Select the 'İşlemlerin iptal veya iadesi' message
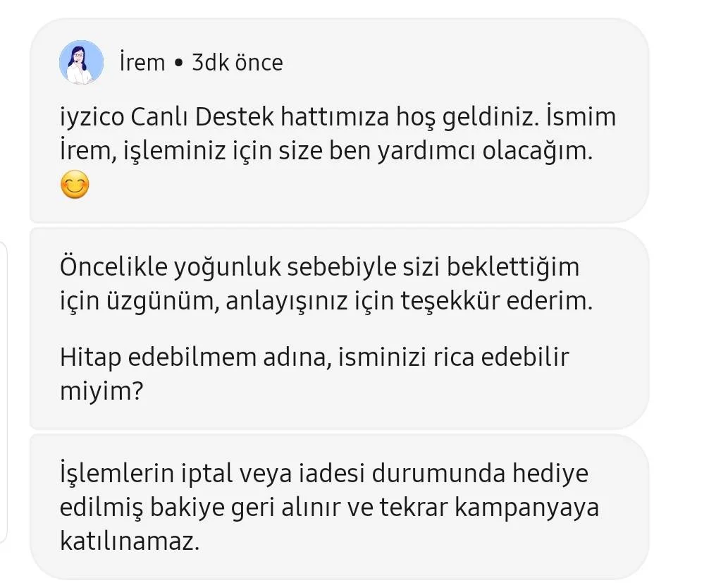The width and height of the screenshot is (728, 583). click(x=340, y=508)
